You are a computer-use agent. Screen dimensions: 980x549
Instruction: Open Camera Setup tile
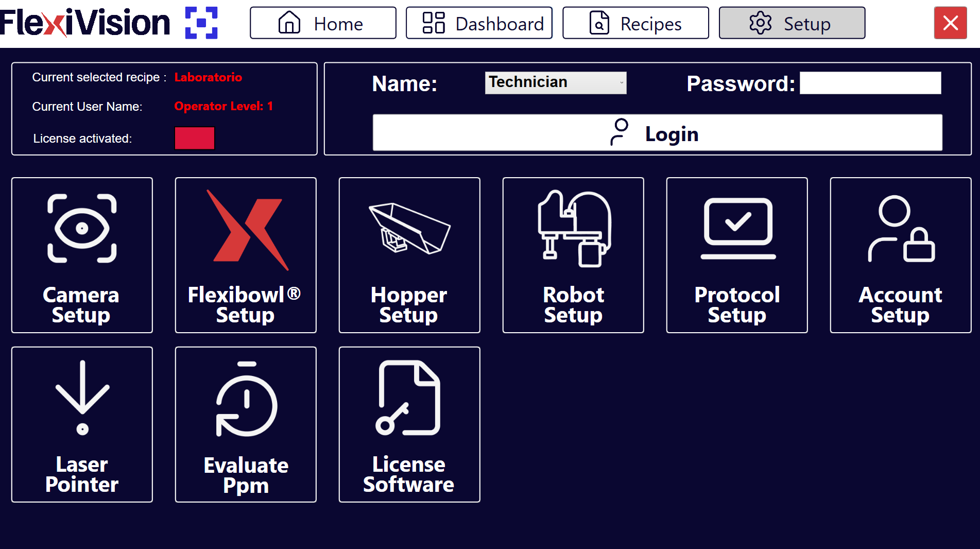coord(82,255)
